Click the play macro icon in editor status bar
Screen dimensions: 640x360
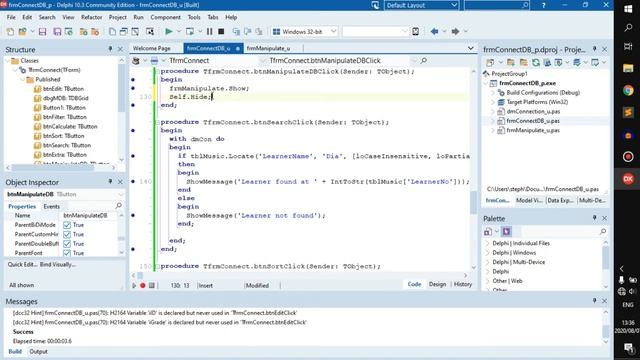click(134, 285)
